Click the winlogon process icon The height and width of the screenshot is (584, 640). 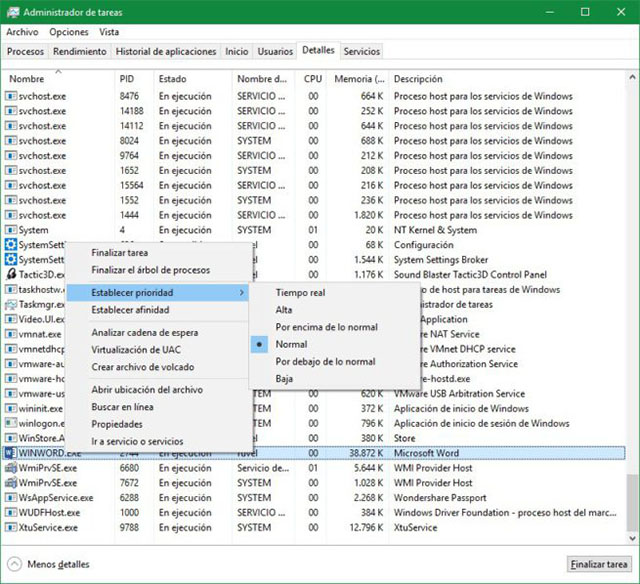click(11, 423)
